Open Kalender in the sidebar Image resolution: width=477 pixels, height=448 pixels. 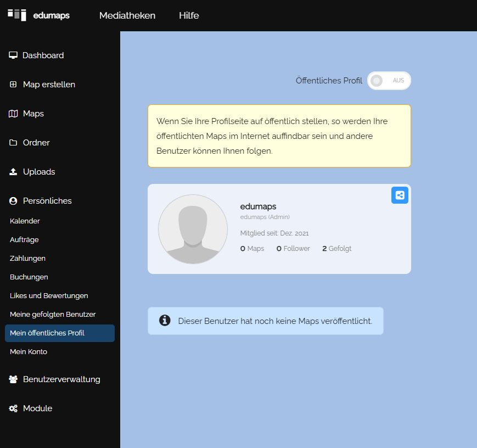pyautogui.click(x=25, y=221)
